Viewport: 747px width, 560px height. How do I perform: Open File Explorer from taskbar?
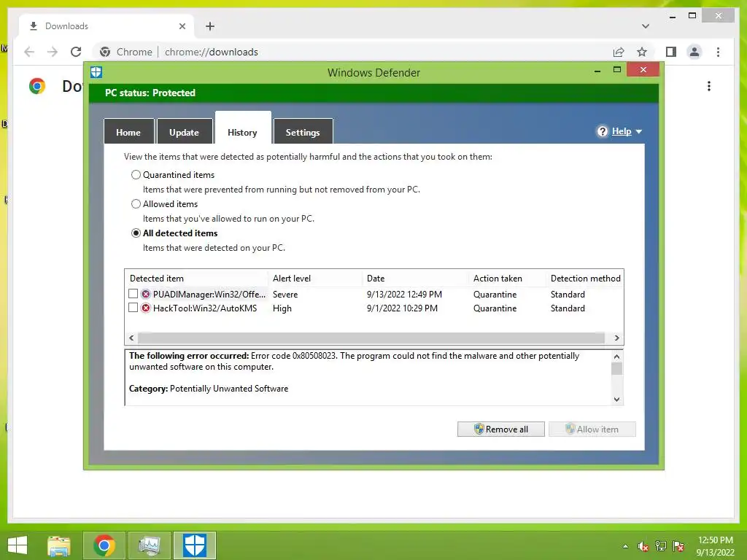click(59, 545)
